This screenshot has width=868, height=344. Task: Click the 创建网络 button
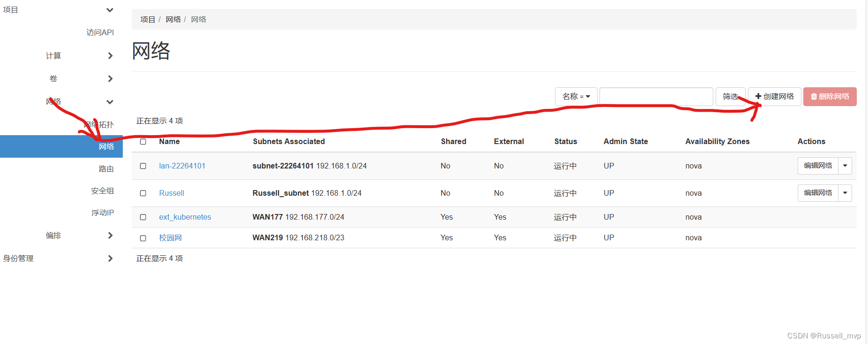774,97
